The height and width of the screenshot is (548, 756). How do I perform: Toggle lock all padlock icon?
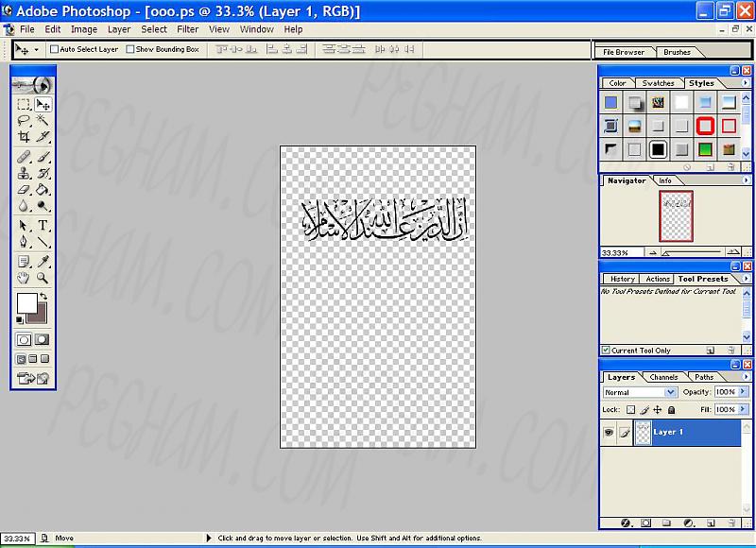[671, 410]
